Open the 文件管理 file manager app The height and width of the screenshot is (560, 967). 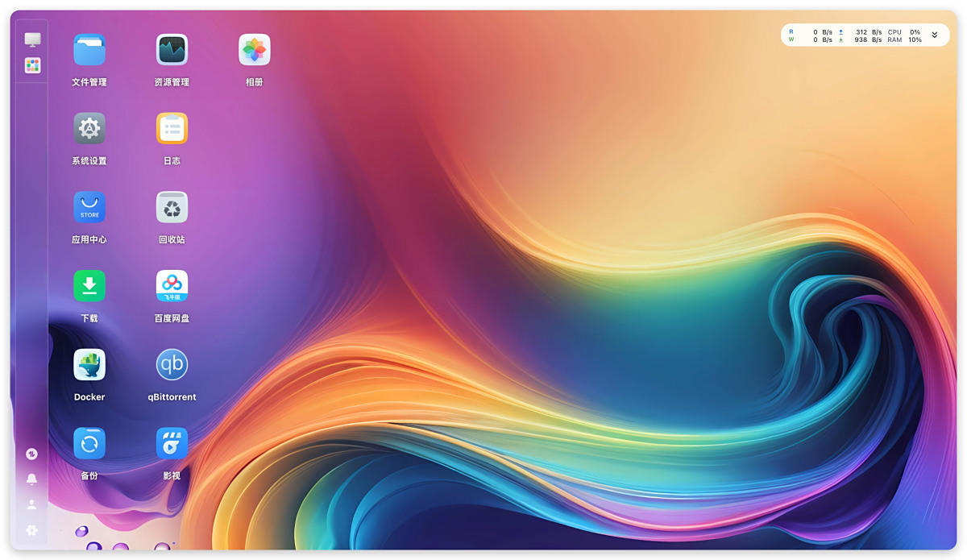coord(89,50)
